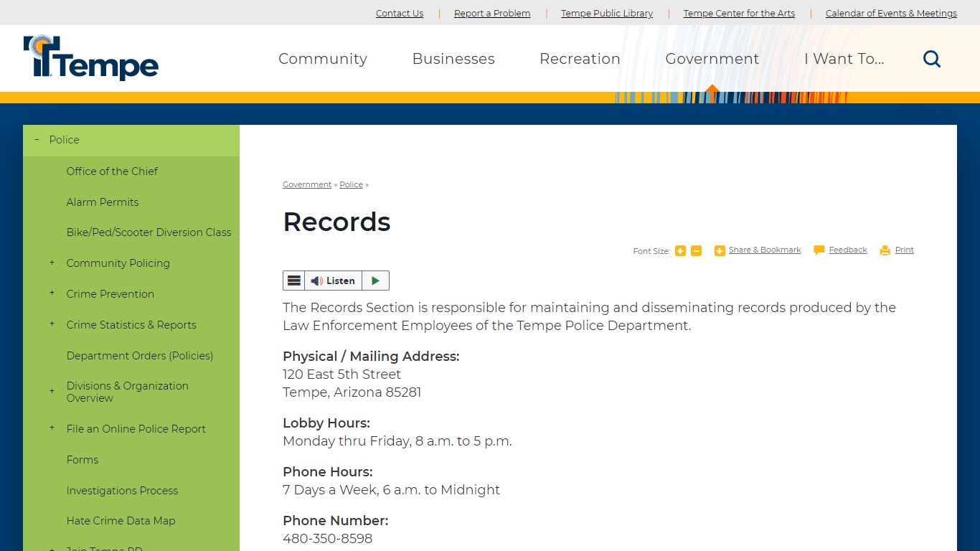The width and height of the screenshot is (980, 551).
Task: Click the Police breadcrumb link
Action: click(x=351, y=184)
